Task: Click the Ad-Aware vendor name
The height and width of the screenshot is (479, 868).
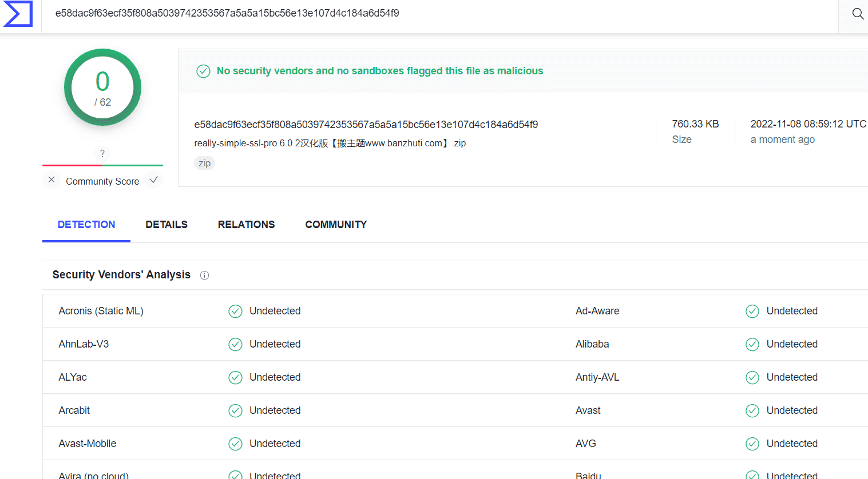Action: tap(597, 311)
